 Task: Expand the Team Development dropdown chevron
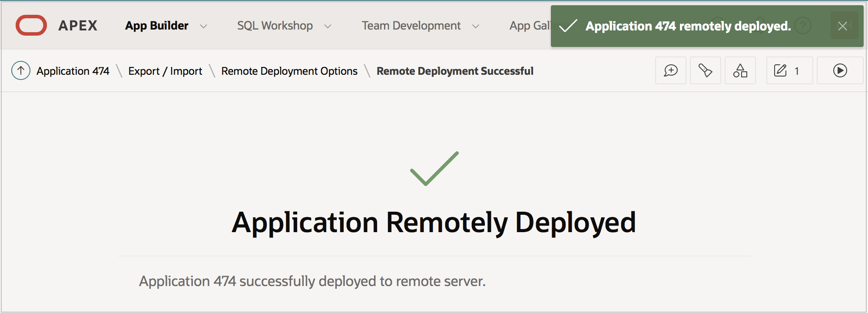(x=476, y=27)
